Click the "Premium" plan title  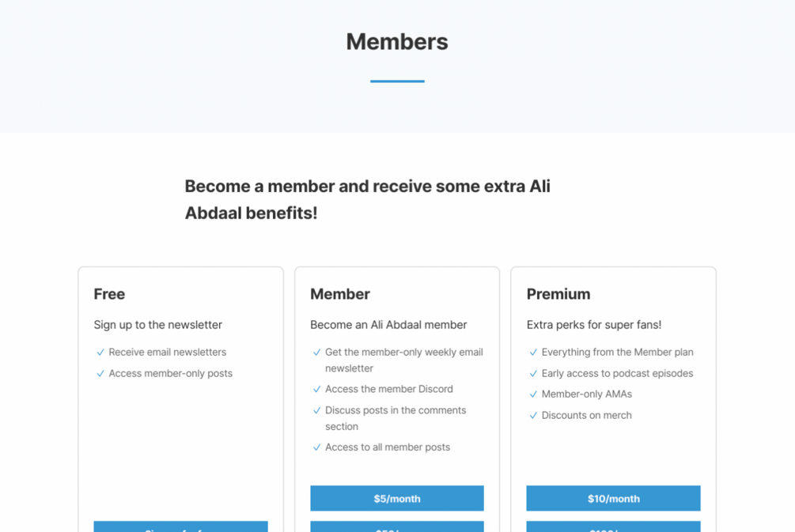pos(558,294)
